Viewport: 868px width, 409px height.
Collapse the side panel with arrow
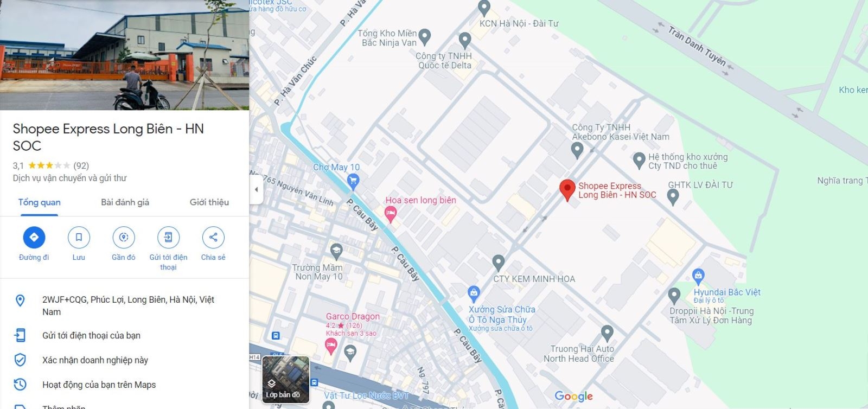click(256, 189)
